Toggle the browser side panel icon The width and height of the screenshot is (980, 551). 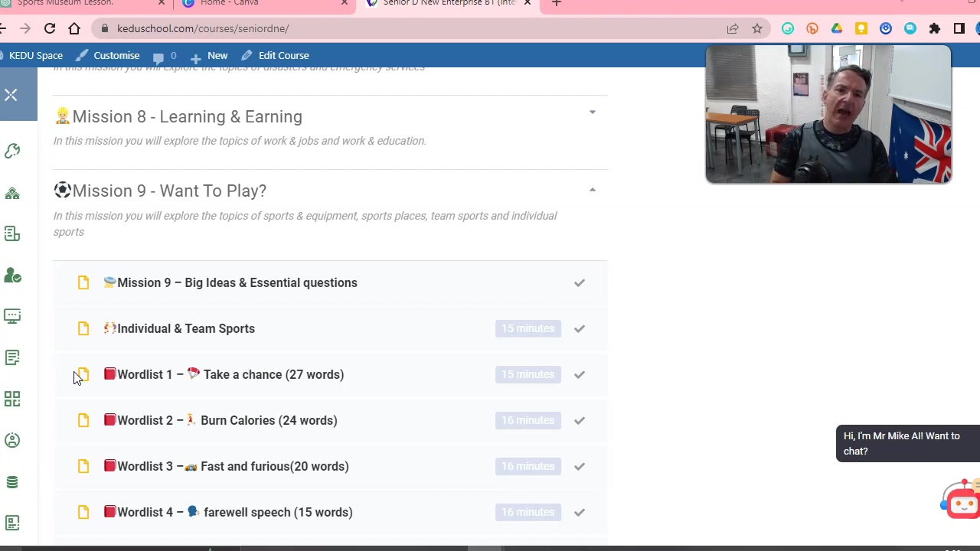(959, 28)
